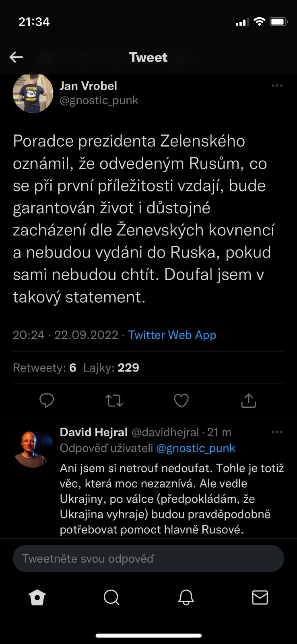Go to the Home tab
The width and height of the screenshot is (297, 644).
click(37, 598)
